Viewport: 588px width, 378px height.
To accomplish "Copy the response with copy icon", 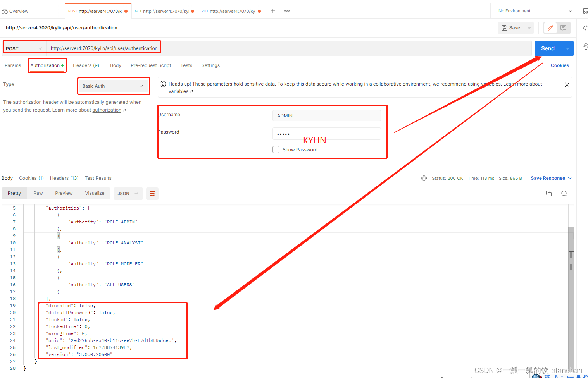I will [549, 194].
